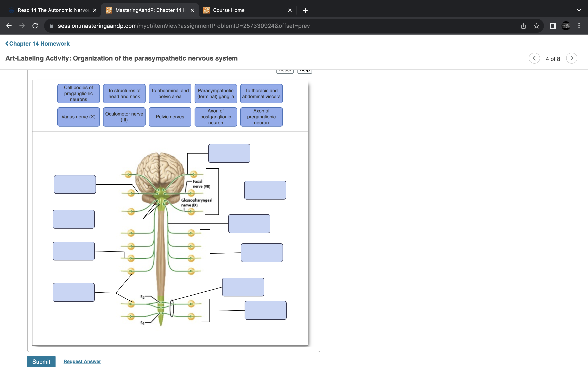Select 'Axon of postganglionic neuron' label

tap(216, 117)
